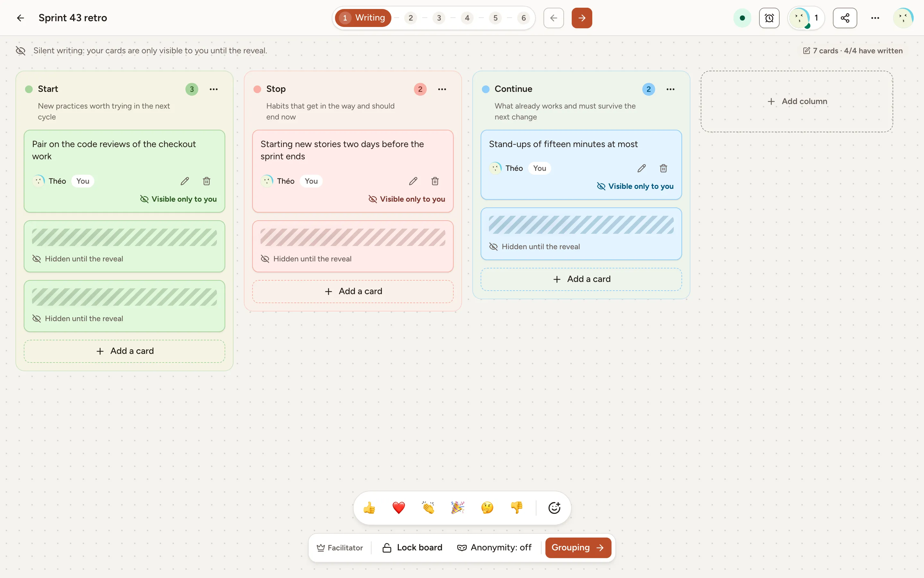
Task: Open the share board icon
Action: coord(844,18)
